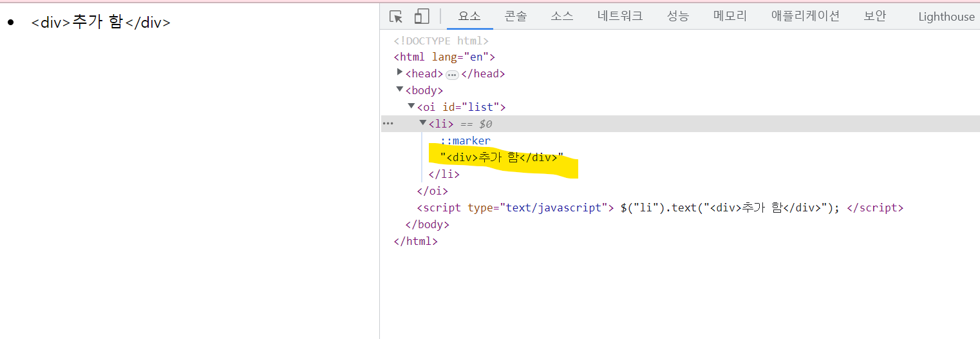Select the <!DOCTYPE html> line
This screenshot has height=339, width=980.
pyautogui.click(x=442, y=41)
